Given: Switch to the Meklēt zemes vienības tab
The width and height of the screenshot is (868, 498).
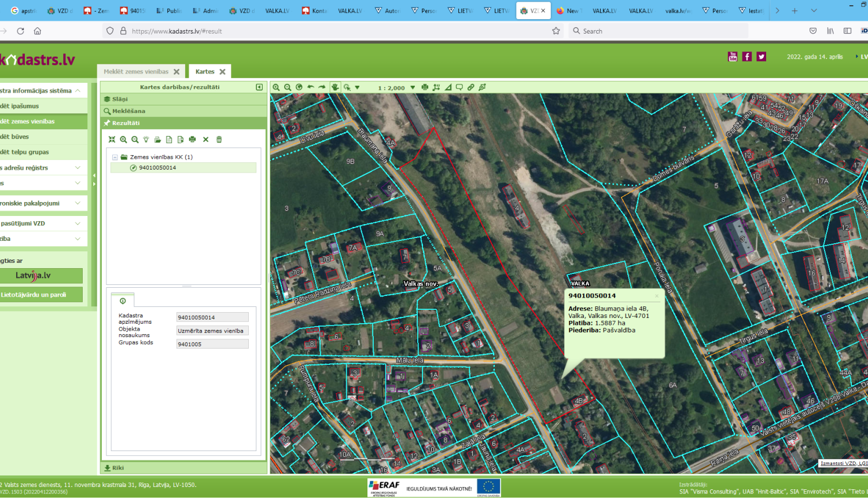Looking at the screenshot, I should [137, 72].
